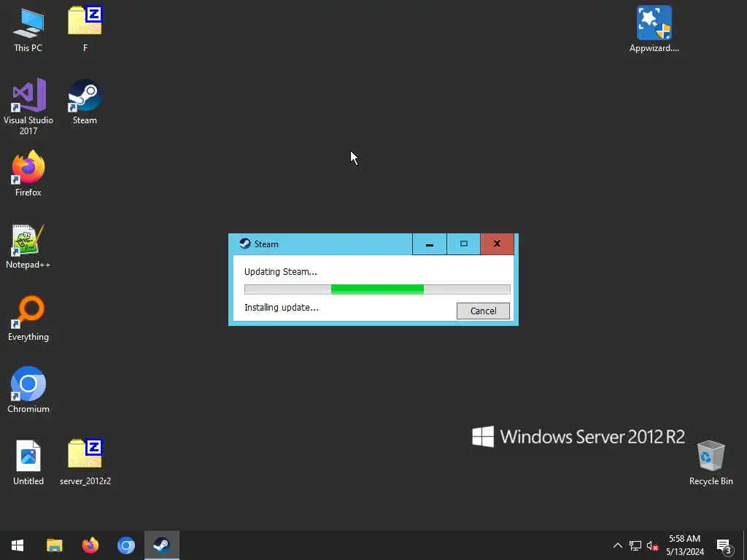Cancel the Steam update
Screen dimensions: 747x560
(x=483, y=311)
